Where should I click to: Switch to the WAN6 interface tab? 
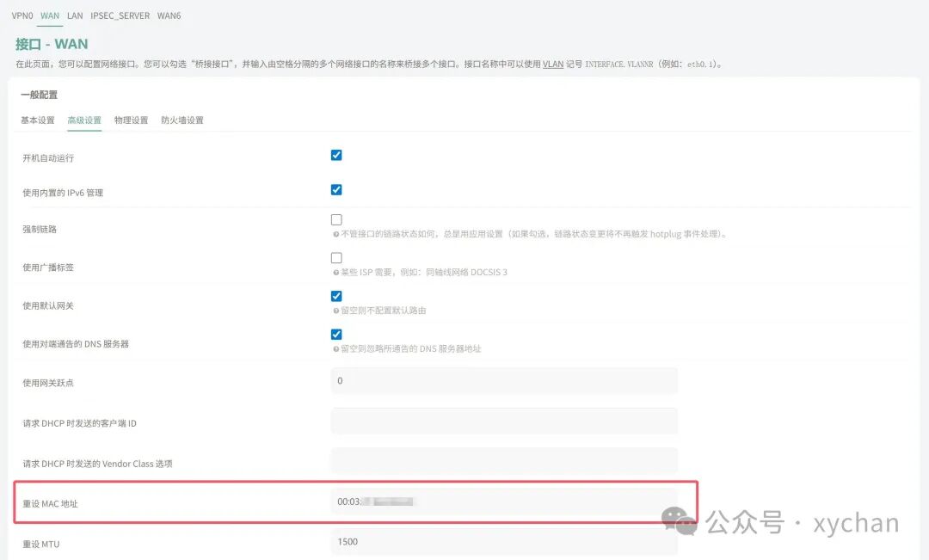pyautogui.click(x=169, y=16)
